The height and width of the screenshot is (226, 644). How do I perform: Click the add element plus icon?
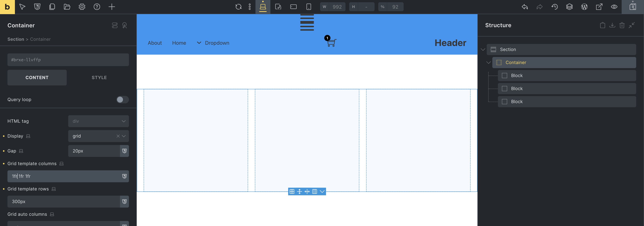tap(112, 7)
